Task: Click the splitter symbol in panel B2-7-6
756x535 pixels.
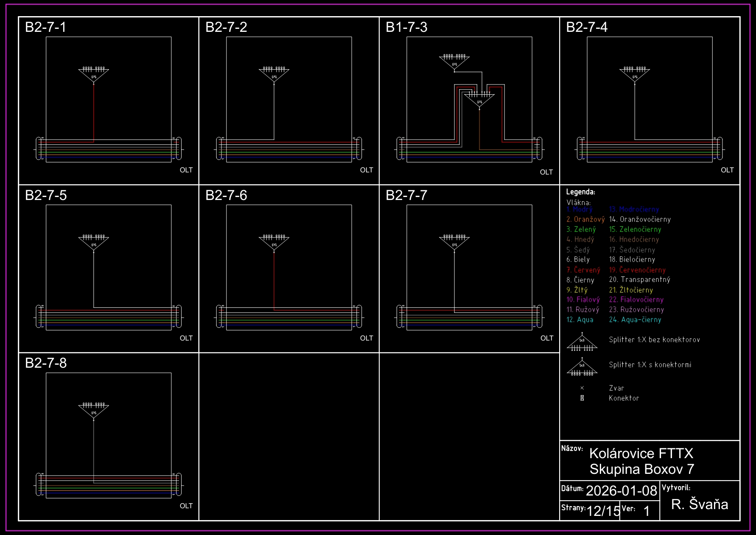Action: (x=274, y=243)
